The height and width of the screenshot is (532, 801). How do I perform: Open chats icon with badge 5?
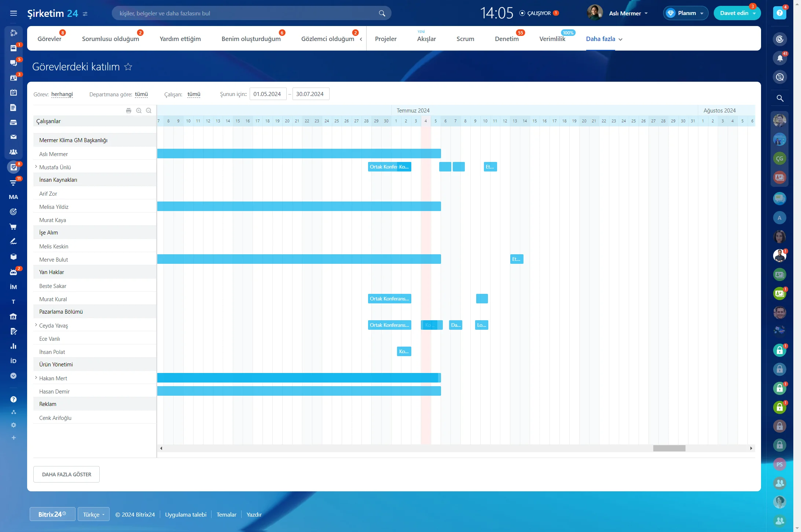tap(14, 63)
